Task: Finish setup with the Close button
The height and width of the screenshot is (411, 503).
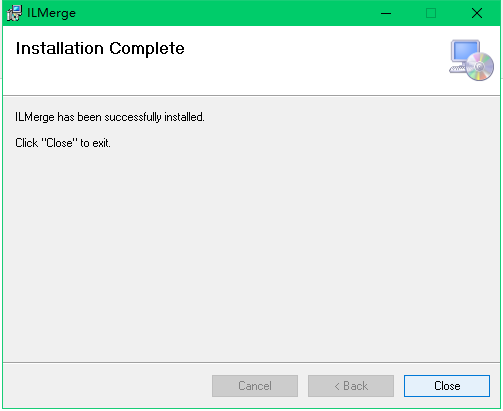Action: click(x=447, y=386)
